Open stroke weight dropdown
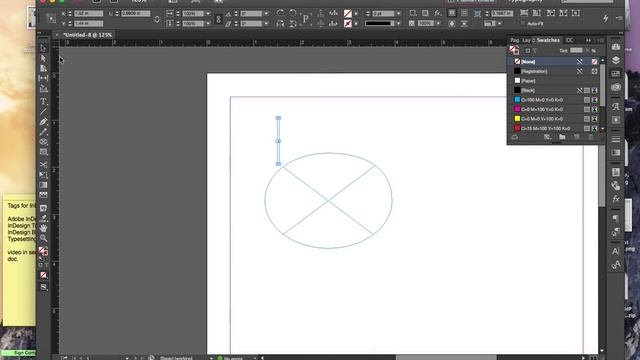Image resolution: width=640 pixels, height=360 pixels. (x=398, y=13)
